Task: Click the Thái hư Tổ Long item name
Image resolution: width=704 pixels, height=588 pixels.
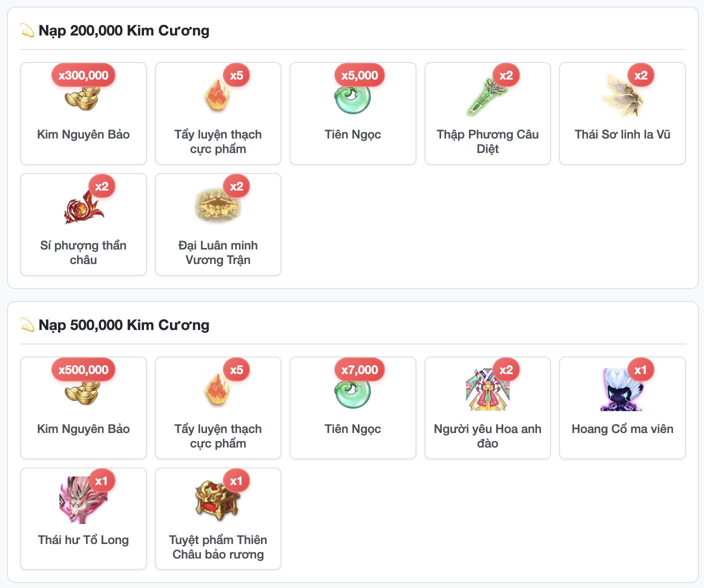Action: coord(83,540)
